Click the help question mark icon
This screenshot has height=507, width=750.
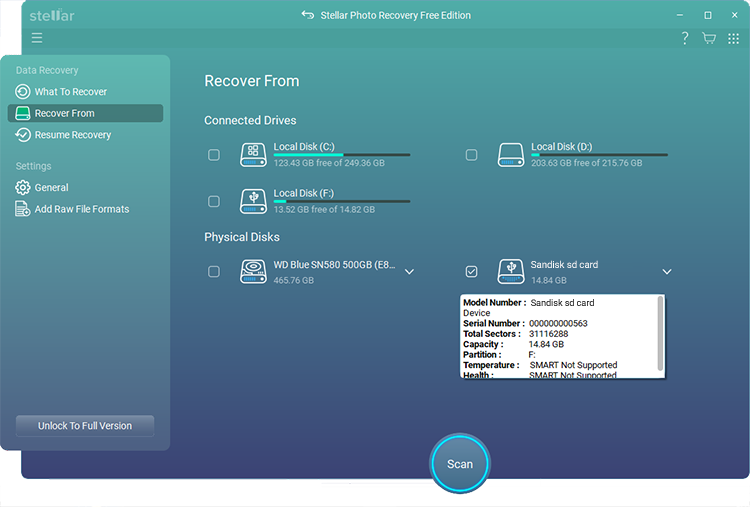click(685, 38)
